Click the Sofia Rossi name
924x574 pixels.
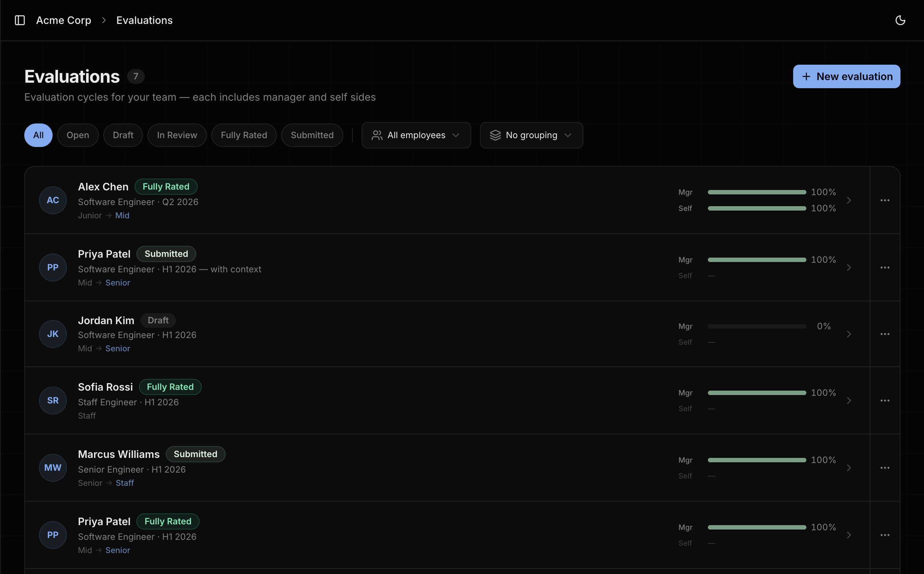point(105,387)
